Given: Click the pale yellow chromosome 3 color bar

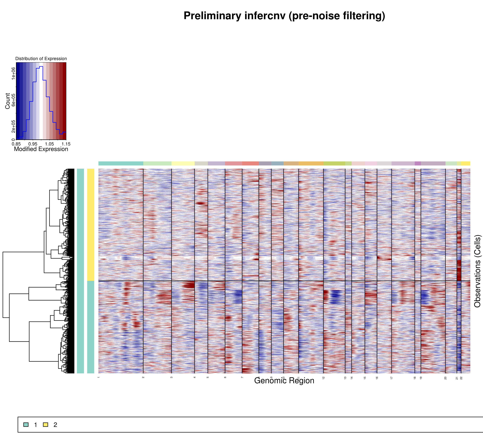Looking at the screenshot, I should (x=183, y=163).
